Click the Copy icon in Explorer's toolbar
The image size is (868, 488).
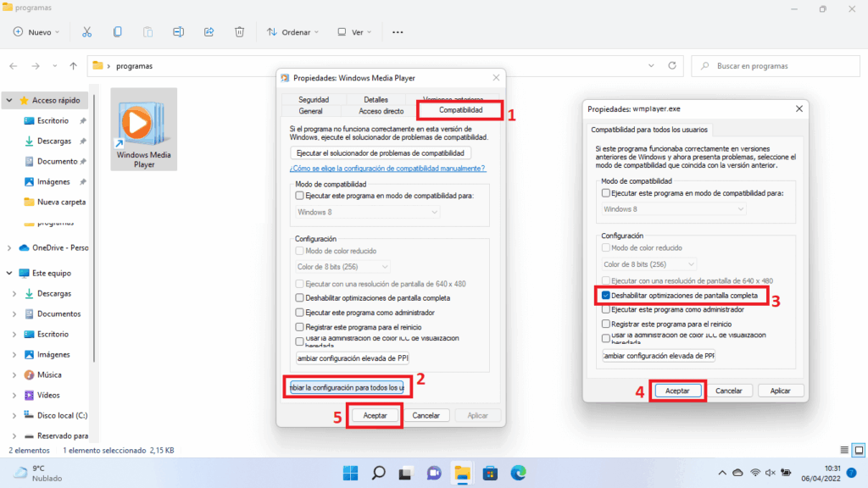tap(116, 31)
